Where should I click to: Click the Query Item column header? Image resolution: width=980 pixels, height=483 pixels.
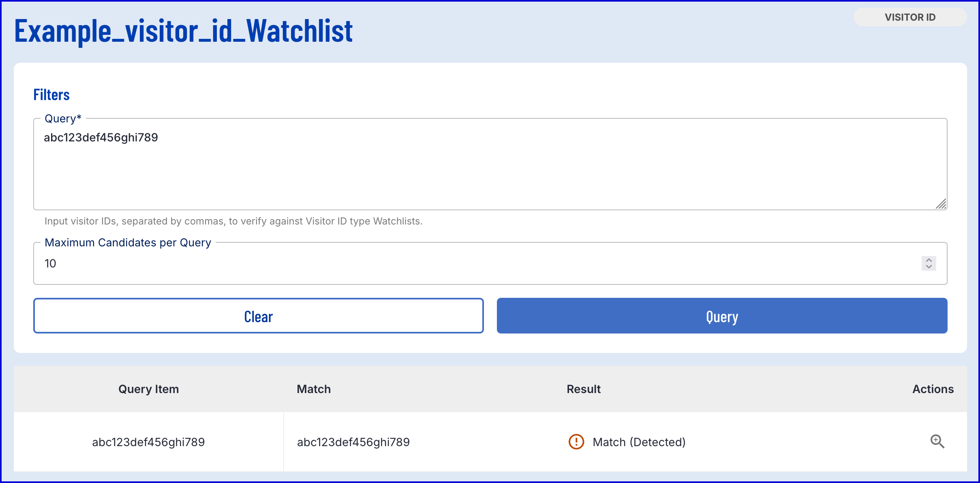point(148,389)
